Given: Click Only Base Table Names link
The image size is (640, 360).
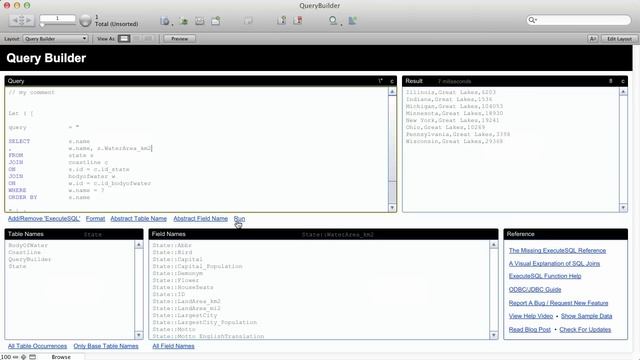Looking at the screenshot, I should tap(106, 346).
